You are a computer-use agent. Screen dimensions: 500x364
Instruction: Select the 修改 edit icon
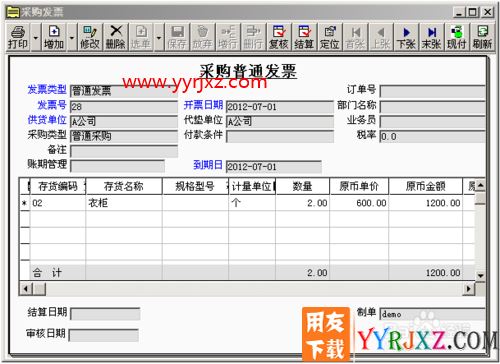(90, 37)
